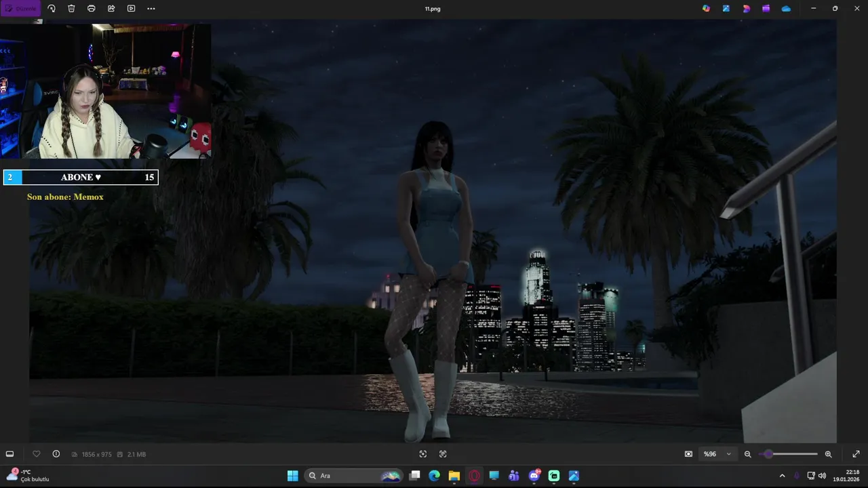
Task: Open the purple video editor icon in title bar
Action: point(766,9)
